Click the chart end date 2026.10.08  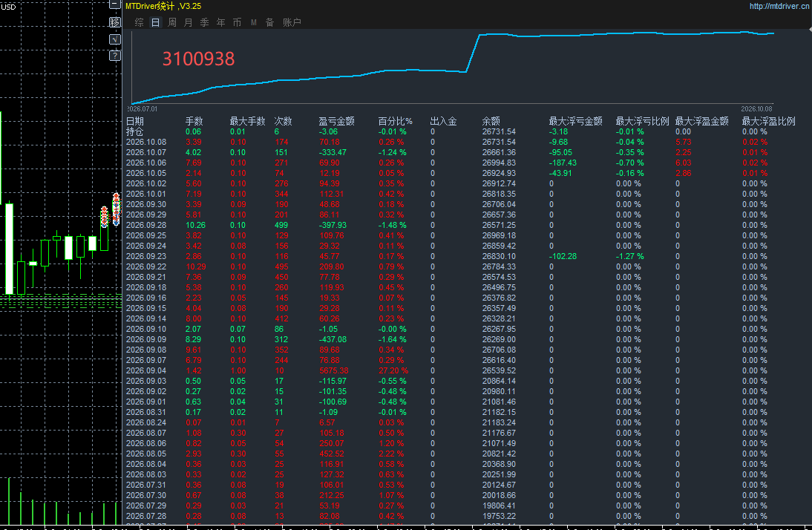point(756,109)
